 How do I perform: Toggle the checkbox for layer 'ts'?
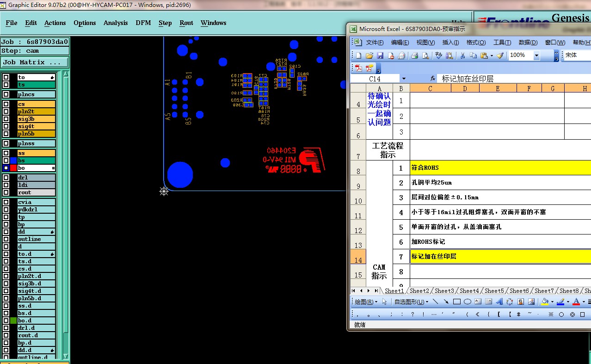(6, 85)
